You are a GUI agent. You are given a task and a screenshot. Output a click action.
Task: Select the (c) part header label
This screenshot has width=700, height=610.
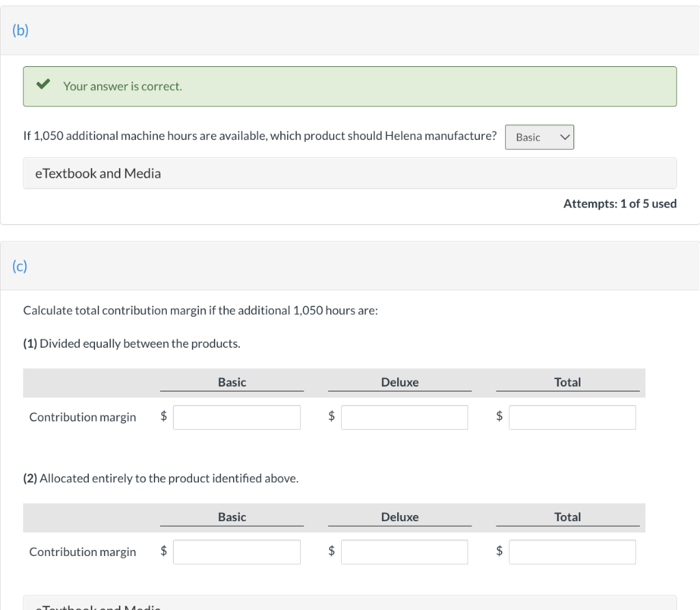click(21, 266)
